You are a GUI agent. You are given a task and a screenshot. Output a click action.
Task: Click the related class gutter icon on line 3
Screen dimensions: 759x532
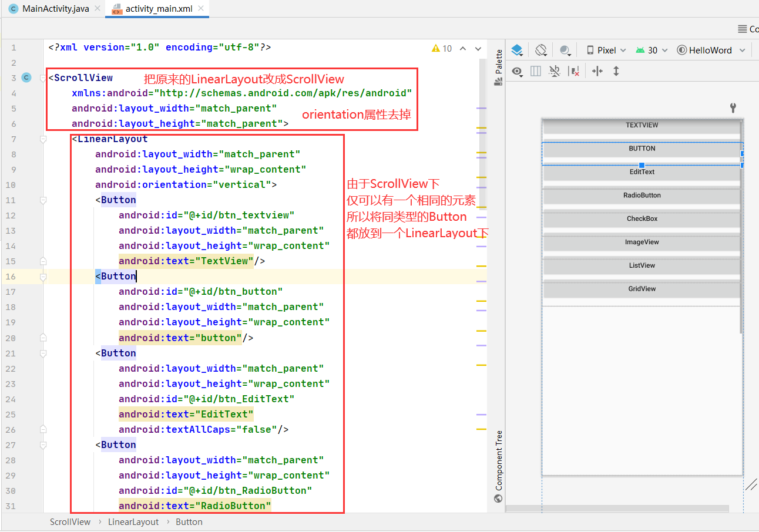pyautogui.click(x=26, y=78)
